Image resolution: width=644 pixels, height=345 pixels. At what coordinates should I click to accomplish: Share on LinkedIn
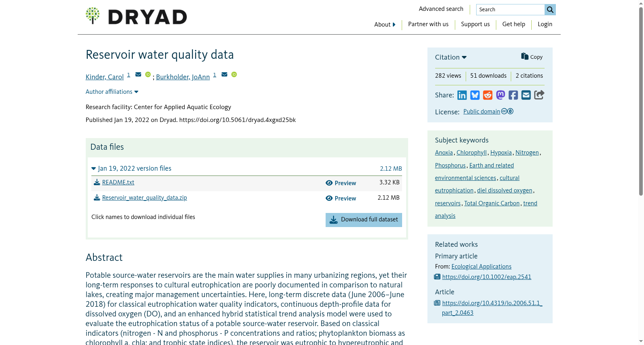click(462, 95)
